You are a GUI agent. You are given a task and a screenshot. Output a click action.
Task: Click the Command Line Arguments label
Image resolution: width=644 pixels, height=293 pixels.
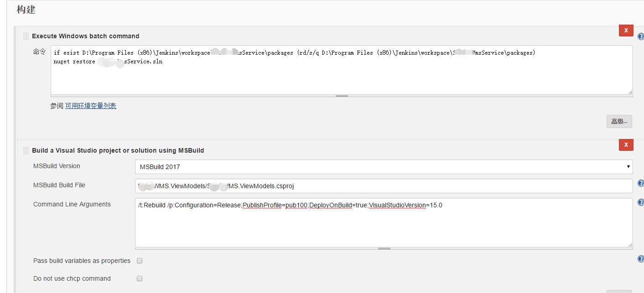pos(72,204)
